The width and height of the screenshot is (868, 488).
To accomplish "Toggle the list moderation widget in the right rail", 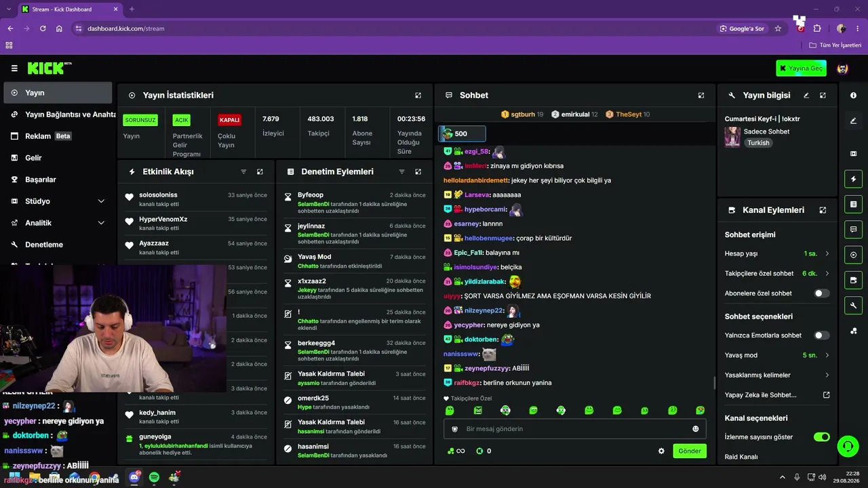I will pos(853,204).
